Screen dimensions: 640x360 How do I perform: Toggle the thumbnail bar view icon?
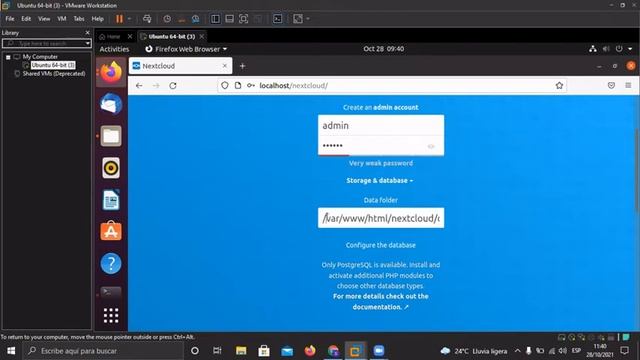tap(229, 19)
